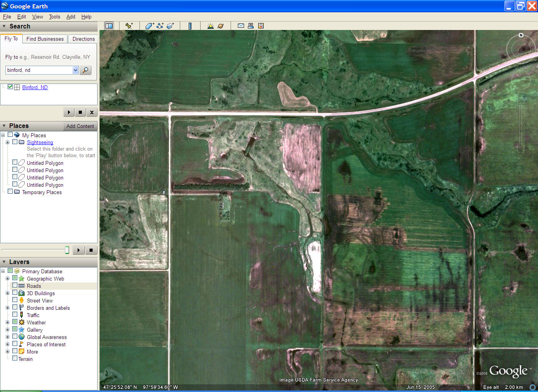
Task: Toggle Borders and Labels checkbox
Action: 15,307
